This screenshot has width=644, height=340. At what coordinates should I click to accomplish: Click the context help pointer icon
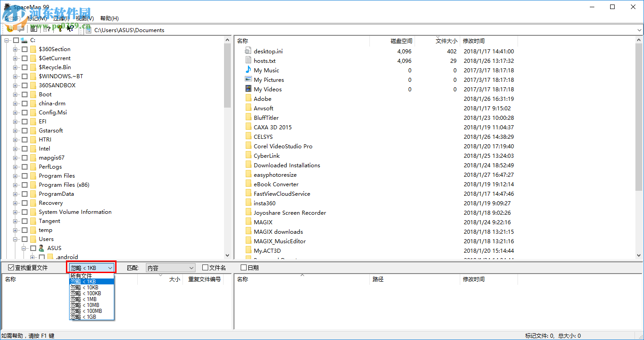coord(70,29)
